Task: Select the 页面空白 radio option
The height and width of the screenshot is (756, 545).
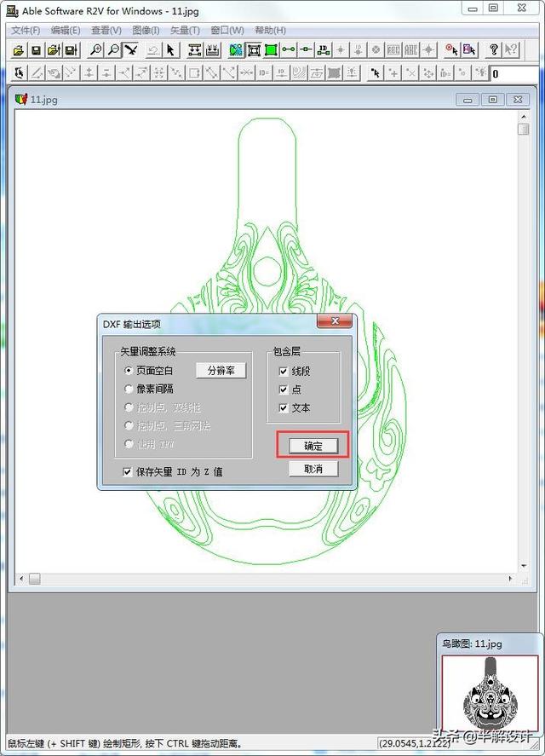Action: (x=129, y=371)
